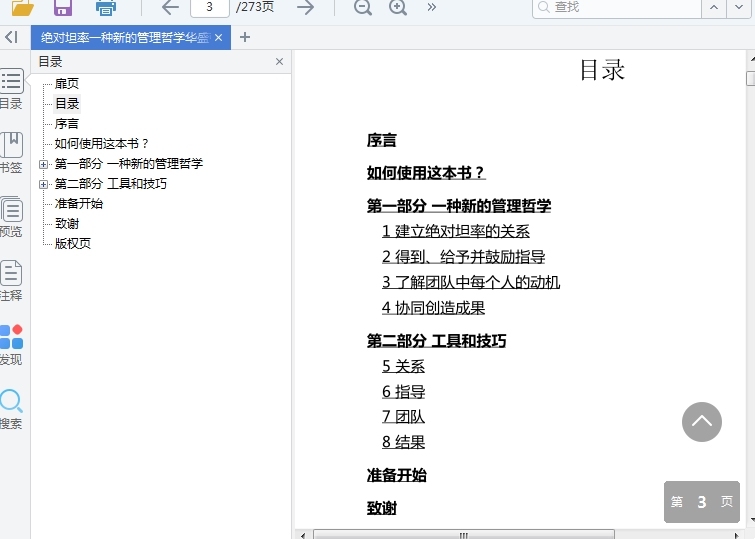This screenshot has height=539, width=755.
Task: Select 扉页 in the outline tree
Action: tap(66, 83)
